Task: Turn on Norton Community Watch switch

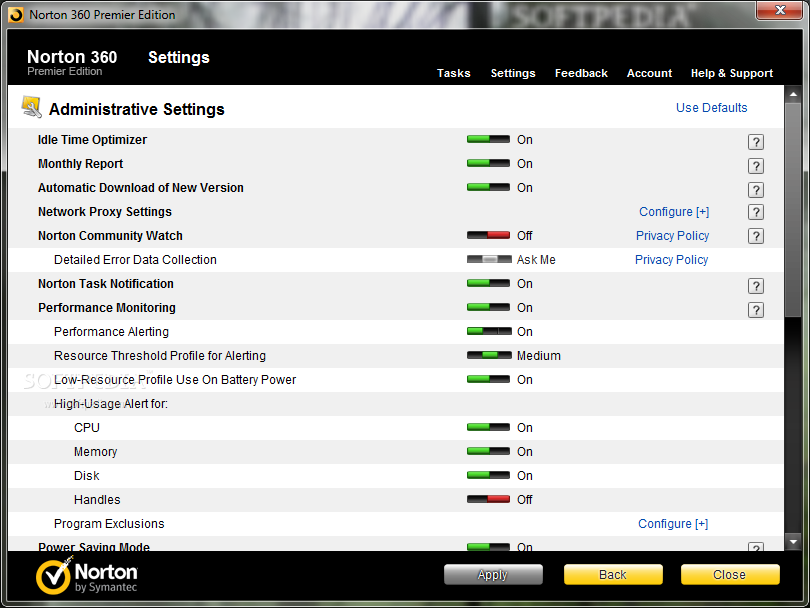Action: pyautogui.click(x=488, y=236)
